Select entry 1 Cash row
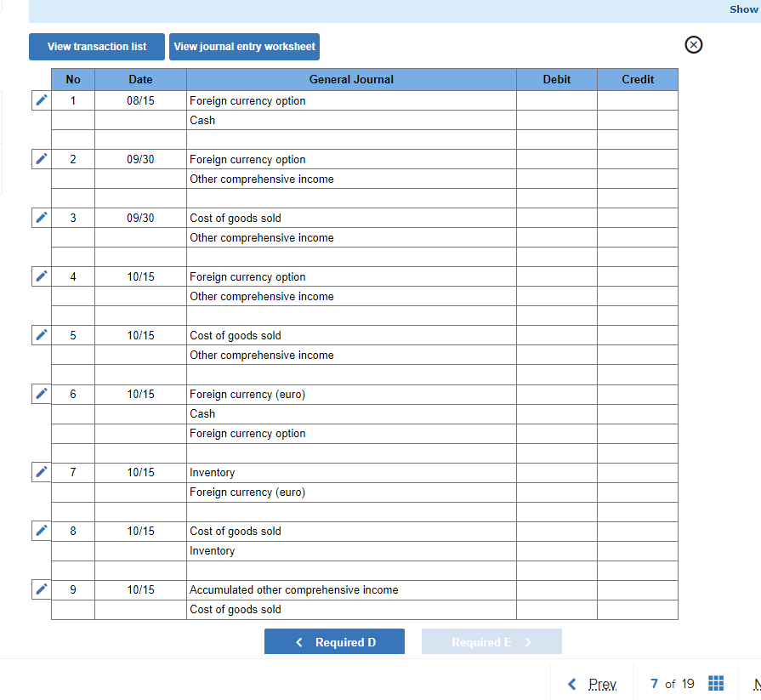761x700 pixels. pyautogui.click(x=351, y=120)
